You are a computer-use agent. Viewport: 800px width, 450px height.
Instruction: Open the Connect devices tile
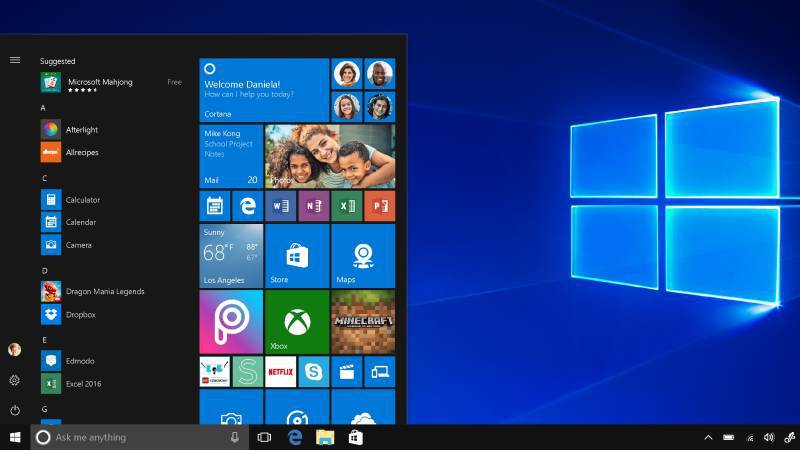coord(380,371)
